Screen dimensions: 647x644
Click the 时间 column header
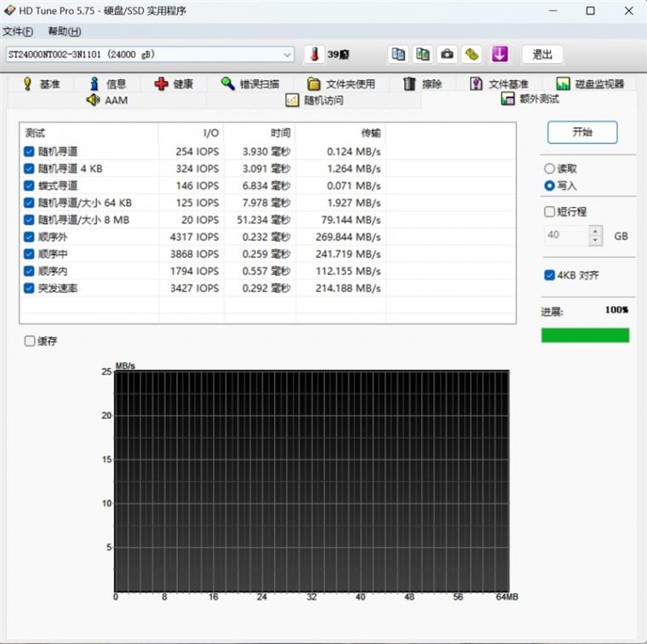260,133
